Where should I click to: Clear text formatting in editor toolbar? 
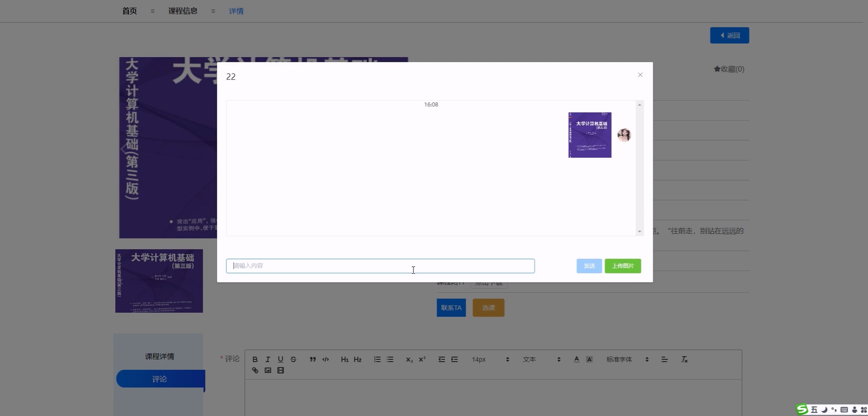tap(684, 359)
